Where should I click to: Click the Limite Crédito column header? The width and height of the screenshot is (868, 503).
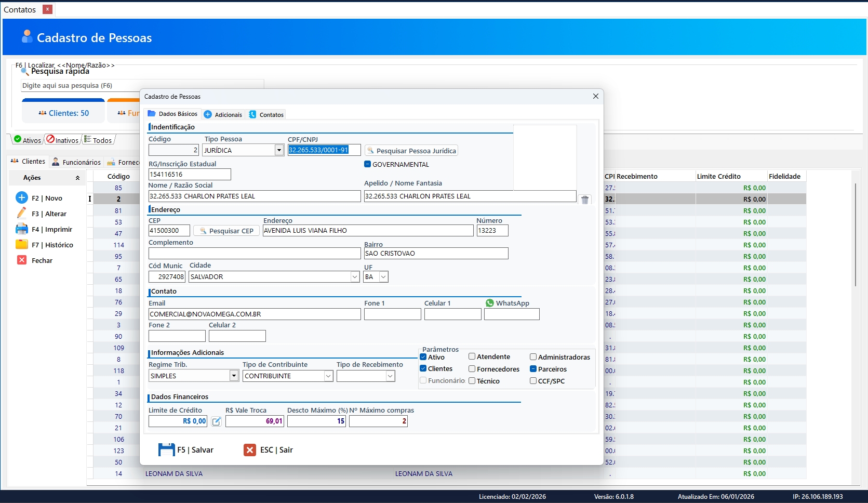click(731, 176)
